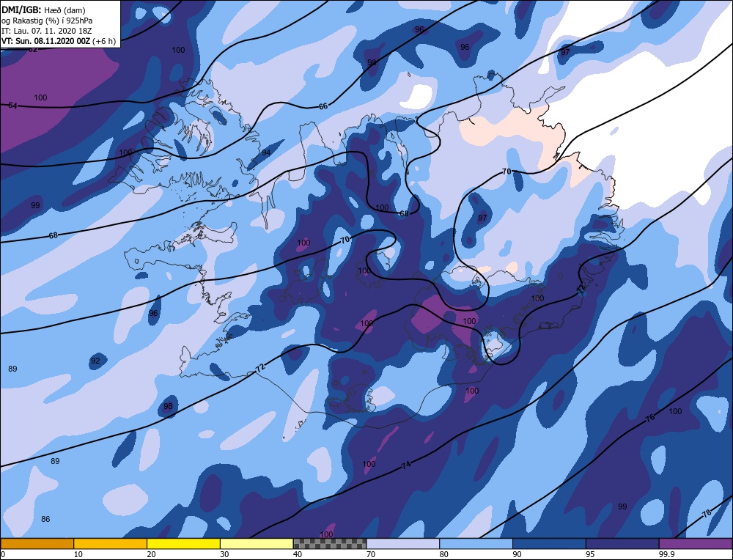The width and height of the screenshot is (733, 560).
Task: Click the 'DMI/IGB: Hæð (dam)' title line
Action: [x=43, y=10]
